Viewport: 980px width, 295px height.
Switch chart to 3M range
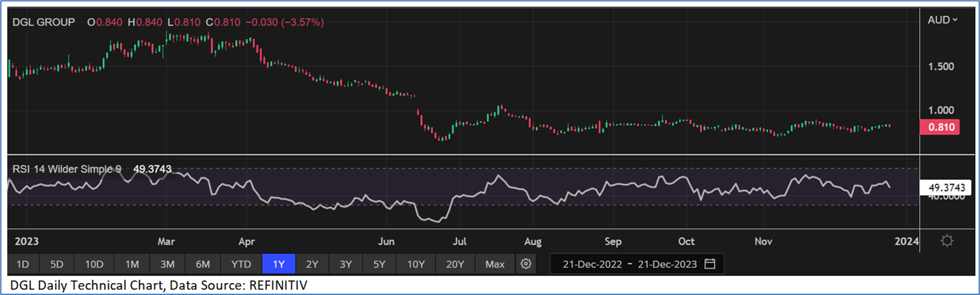click(x=167, y=264)
